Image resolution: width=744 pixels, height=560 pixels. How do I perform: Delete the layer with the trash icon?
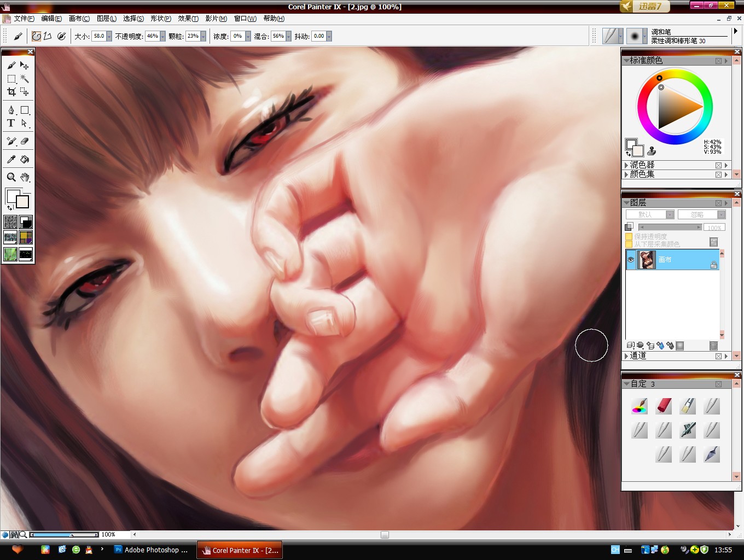[713, 346]
